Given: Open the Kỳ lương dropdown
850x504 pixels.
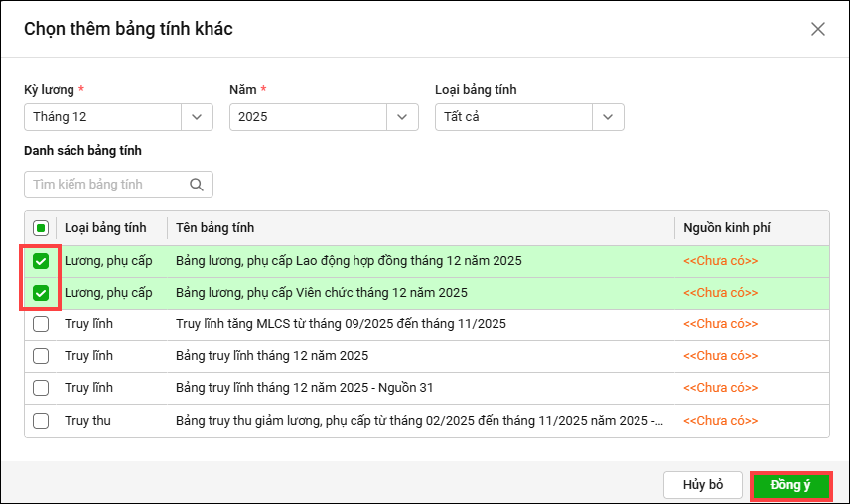Looking at the screenshot, I should (197, 117).
